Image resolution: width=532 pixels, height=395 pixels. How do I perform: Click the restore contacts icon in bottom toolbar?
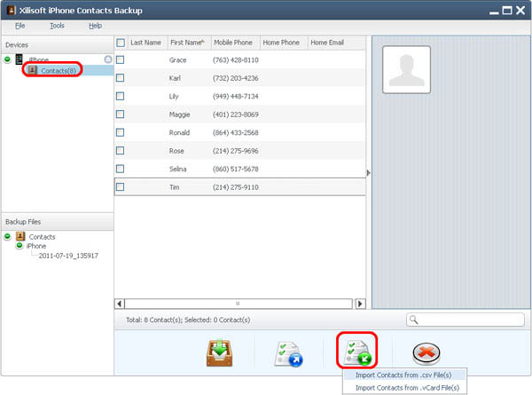(x=288, y=352)
